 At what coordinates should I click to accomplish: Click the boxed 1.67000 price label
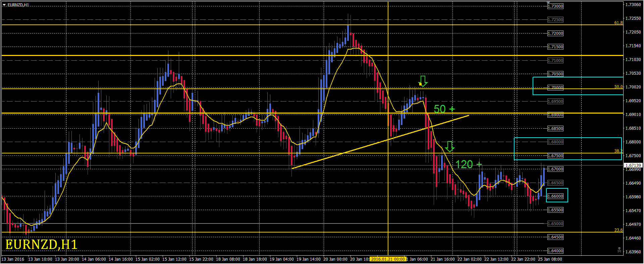click(x=555, y=169)
